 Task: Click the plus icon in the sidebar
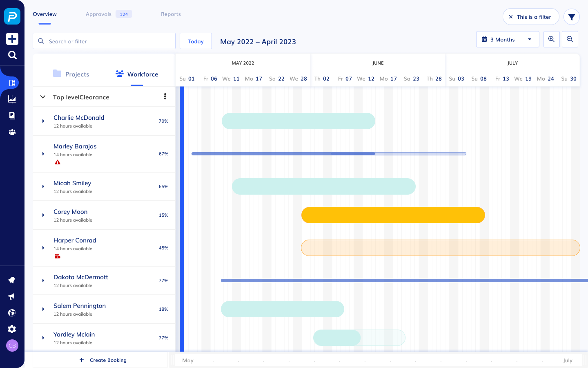click(x=12, y=39)
